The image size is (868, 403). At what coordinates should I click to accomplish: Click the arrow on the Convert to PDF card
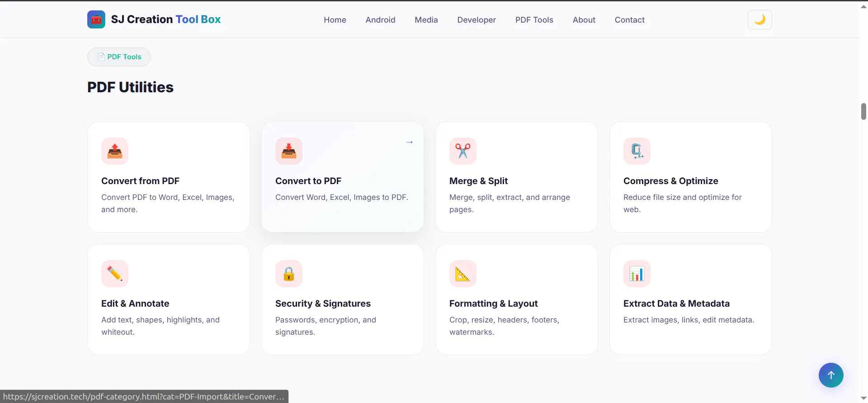(x=410, y=142)
